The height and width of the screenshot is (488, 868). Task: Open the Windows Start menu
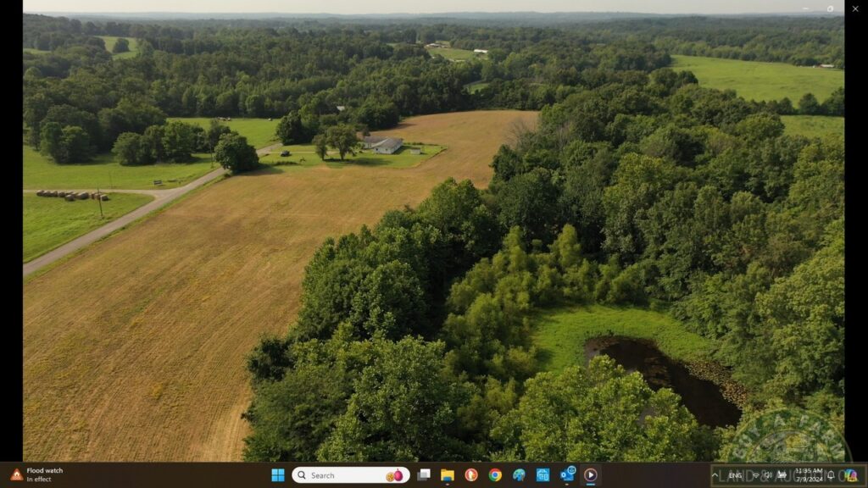(x=278, y=475)
